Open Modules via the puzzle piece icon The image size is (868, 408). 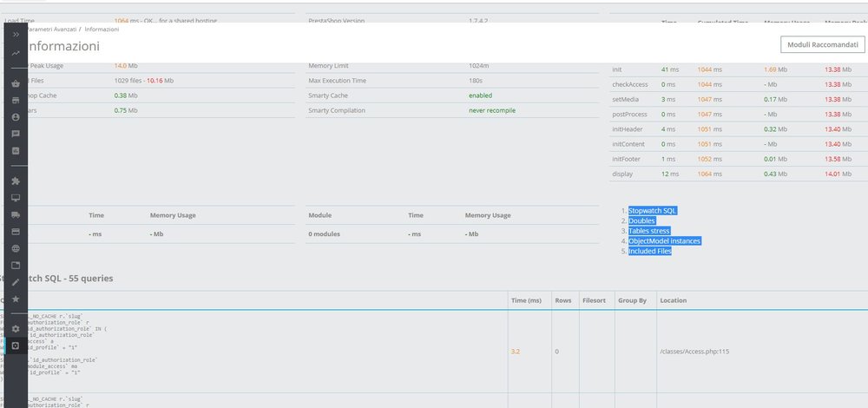[16, 181]
